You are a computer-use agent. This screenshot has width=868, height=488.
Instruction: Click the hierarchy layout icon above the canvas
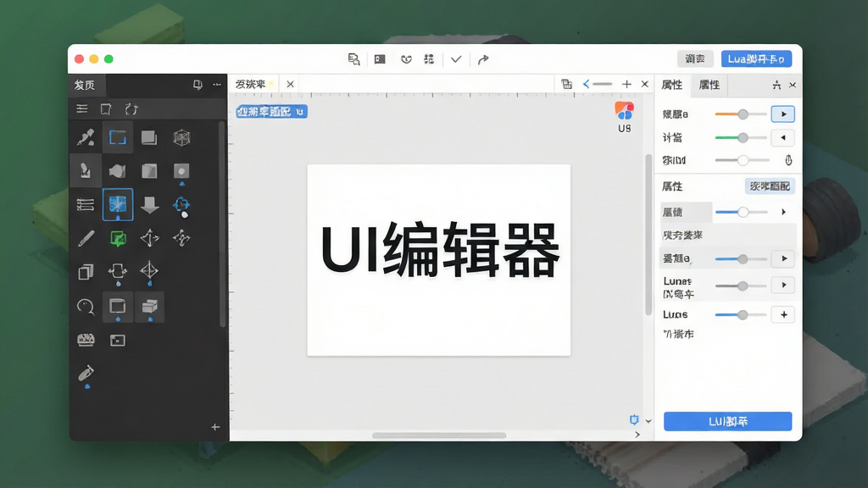click(x=566, y=84)
